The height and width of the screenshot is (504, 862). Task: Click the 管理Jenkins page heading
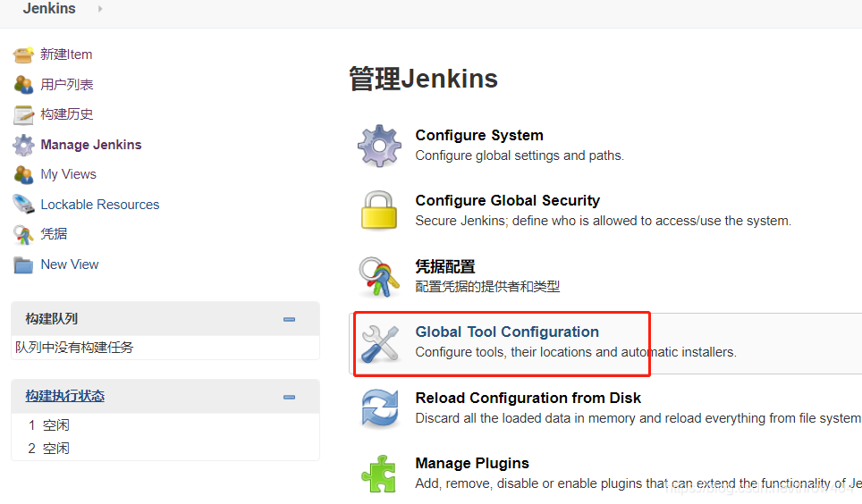(423, 79)
